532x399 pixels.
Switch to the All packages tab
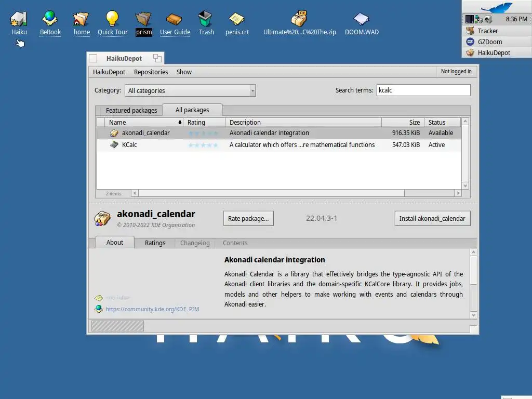pos(192,110)
